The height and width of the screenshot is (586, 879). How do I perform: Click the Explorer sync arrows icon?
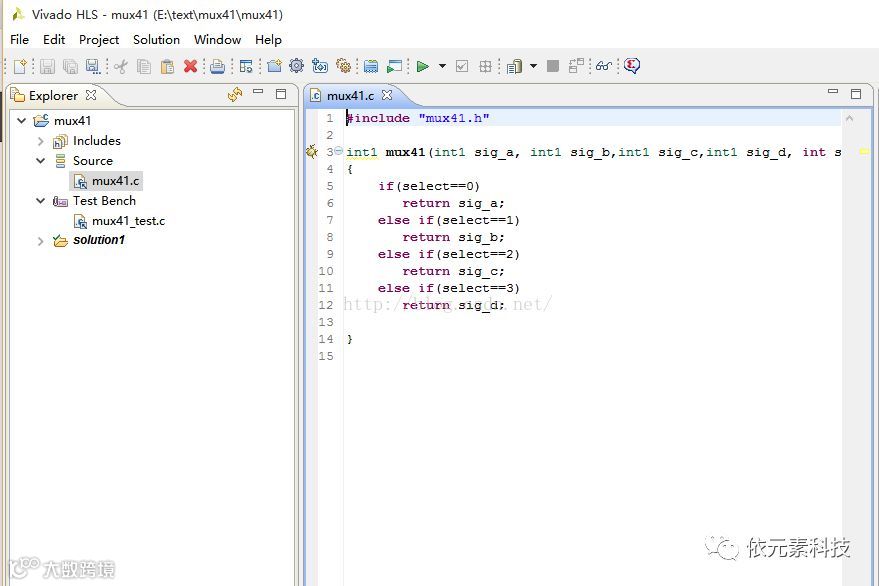[x=235, y=94]
